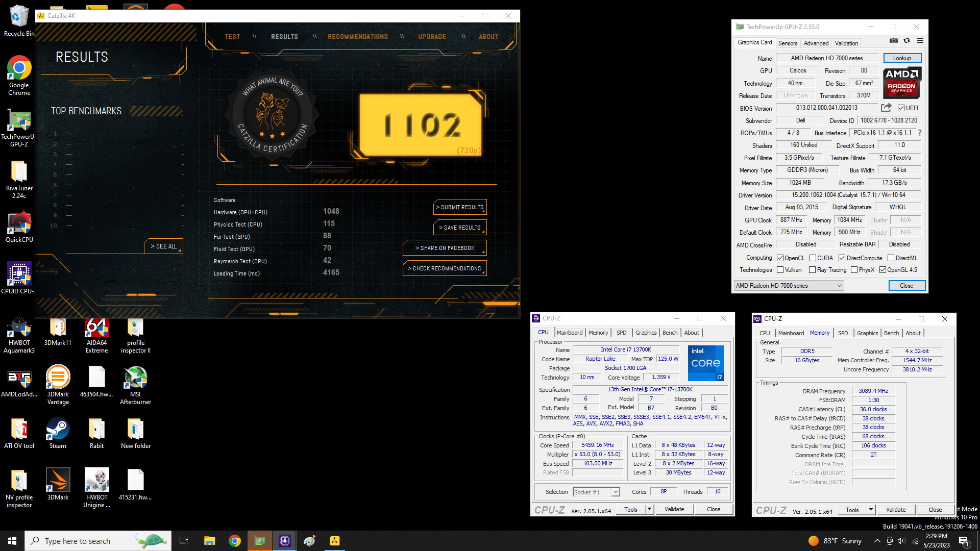Open Task View on the taskbar
This screenshot has height=551, width=980.
[x=184, y=541]
